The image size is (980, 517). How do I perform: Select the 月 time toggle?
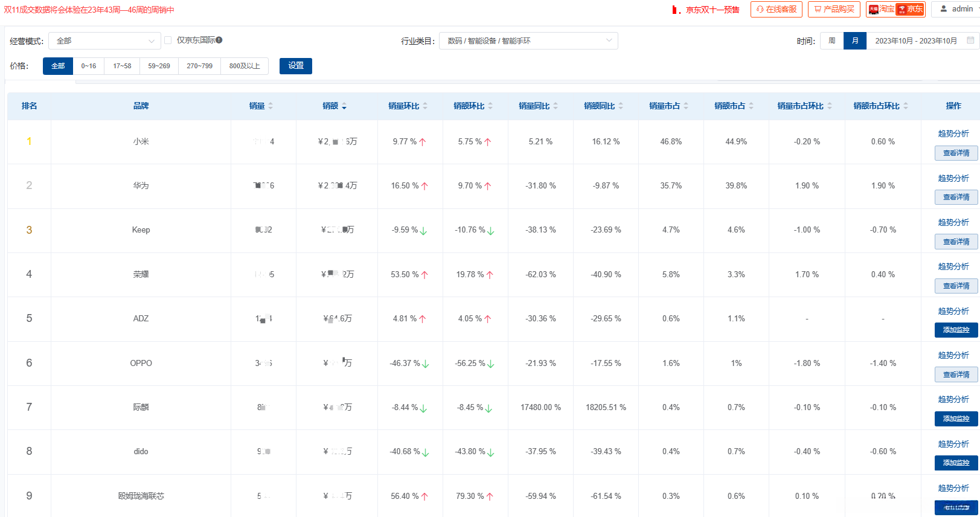[x=855, y=40]
